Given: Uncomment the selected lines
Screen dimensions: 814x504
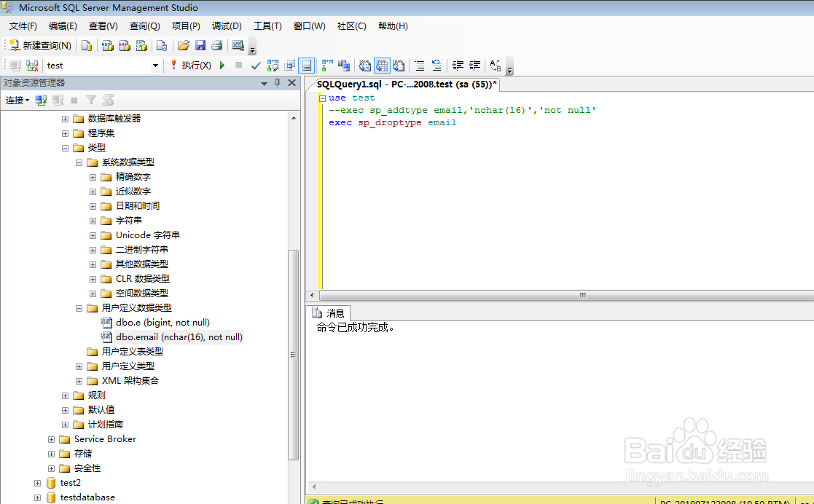Looking at the screenshot, I should pyautogui.click(x=437, y=66).
